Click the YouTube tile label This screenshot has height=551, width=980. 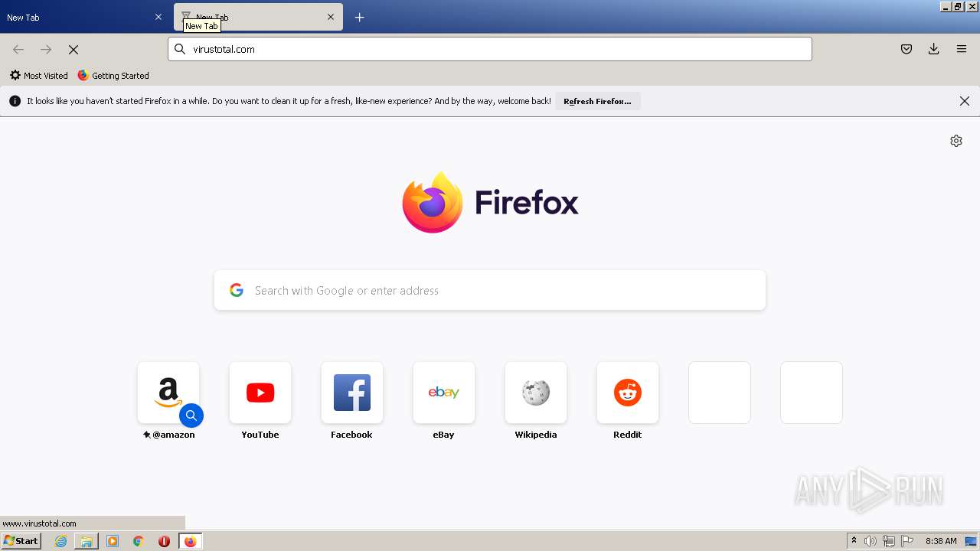coord(260,435)
